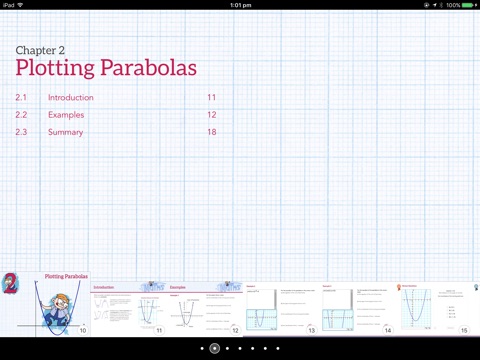Image resolution: width=480 pixels, height=360 pixels.
Task: Tap the highlighted current chapter dot
Action: (215, 348)
